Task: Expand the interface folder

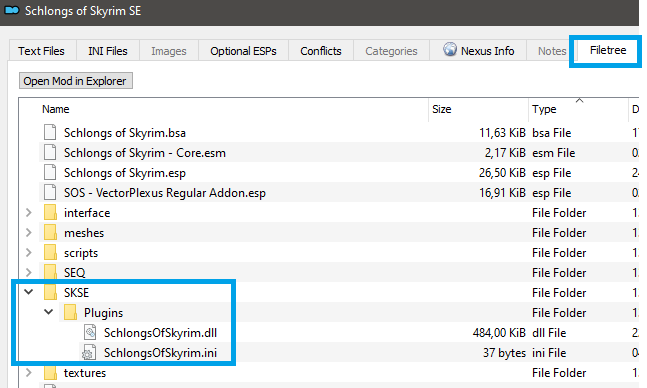Action: point(28,213)
